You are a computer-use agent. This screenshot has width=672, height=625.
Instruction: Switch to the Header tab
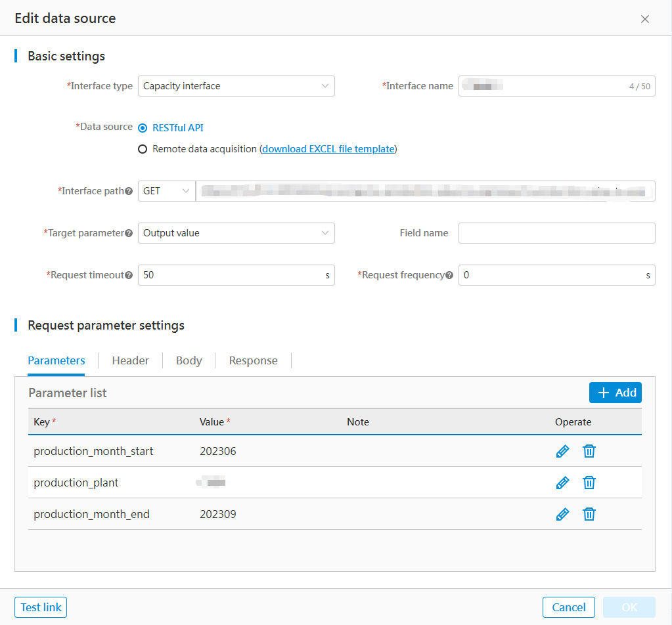pos(130,360)
